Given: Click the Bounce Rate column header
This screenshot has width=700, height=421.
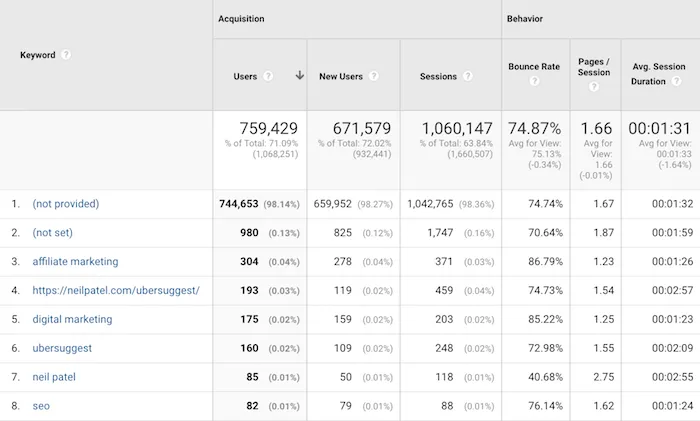Looking at the screenshot, I should click(x=534, y=67).
